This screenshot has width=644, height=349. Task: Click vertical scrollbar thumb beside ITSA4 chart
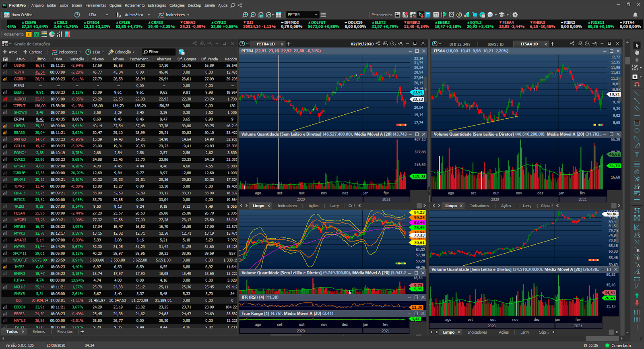pos(627,61)
